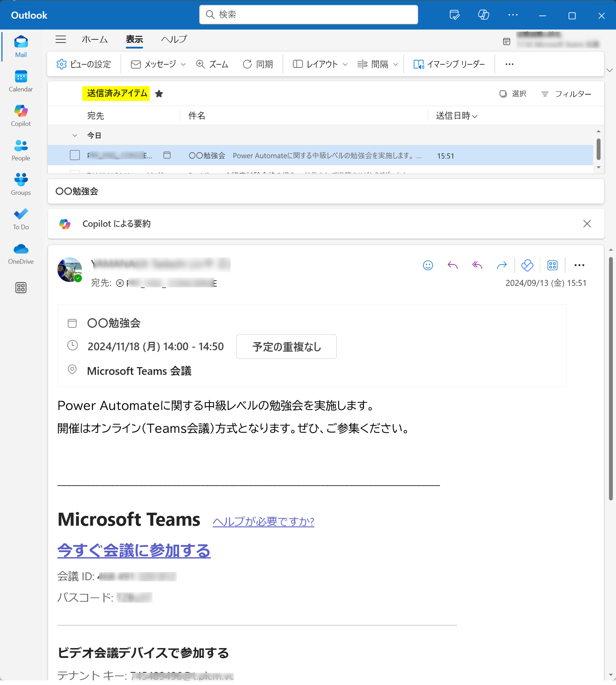Select the 2024/11/18 (月) 14:00 - 14:50 time
616x685 pixels.
click(155, 347)
